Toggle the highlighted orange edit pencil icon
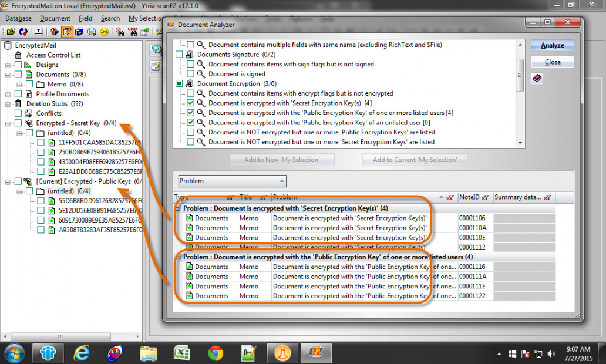Image resolution: width=606 pixels, height=364 pixels. pyautogui.click(x=67, y=32)
